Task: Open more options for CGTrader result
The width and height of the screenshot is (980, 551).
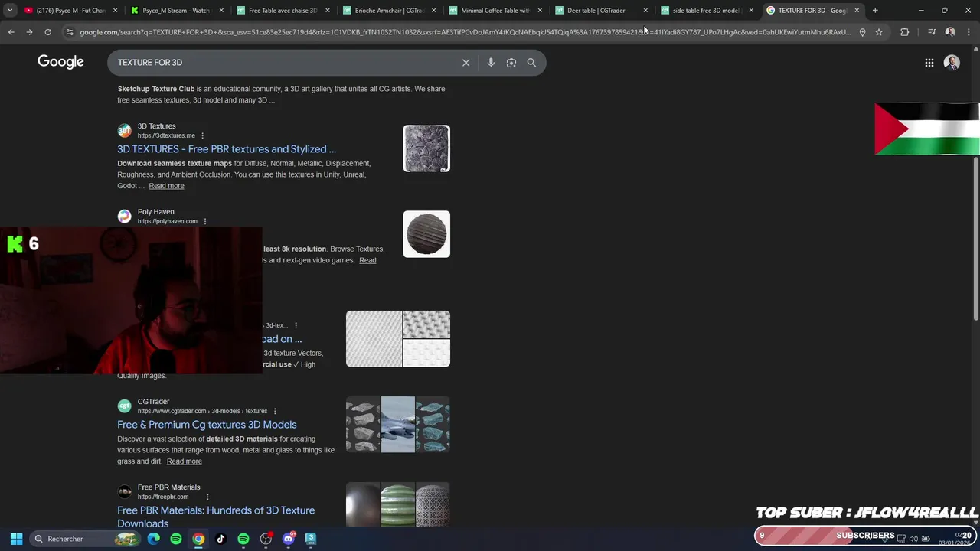Action: coord(275,411)
